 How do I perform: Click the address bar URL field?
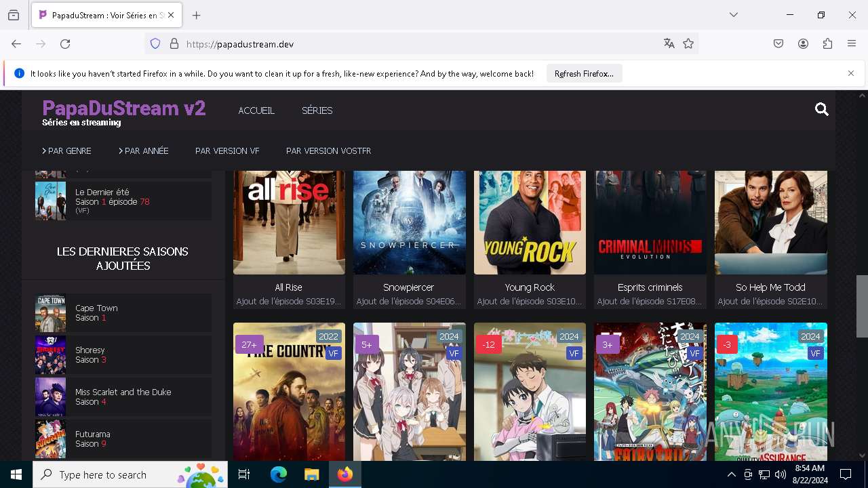[420, 44]
